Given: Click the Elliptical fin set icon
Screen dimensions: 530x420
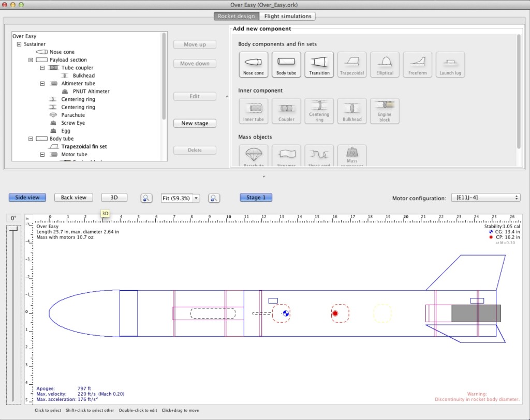Looking at the screenshot, I should (x=385, y=65).
